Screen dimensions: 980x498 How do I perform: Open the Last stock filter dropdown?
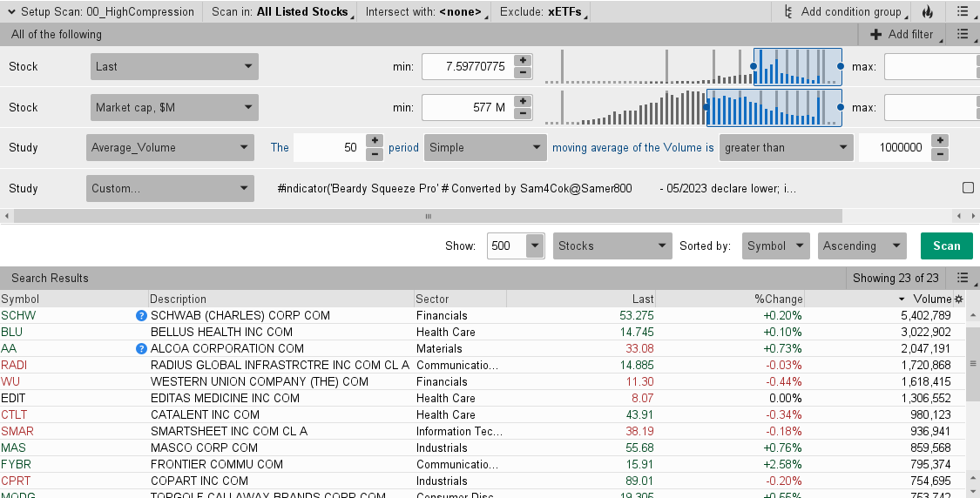[x=174, y=66]
